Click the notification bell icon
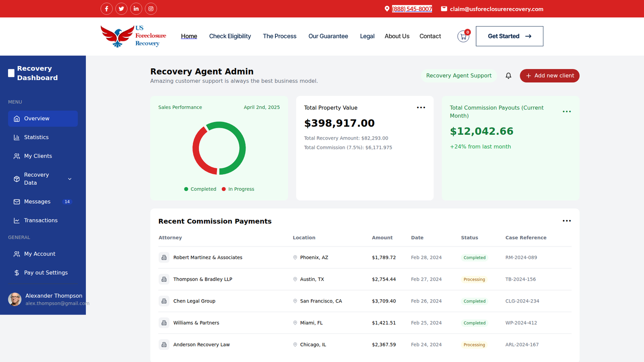This screenshot has width=644, height=362. [508, 76]
